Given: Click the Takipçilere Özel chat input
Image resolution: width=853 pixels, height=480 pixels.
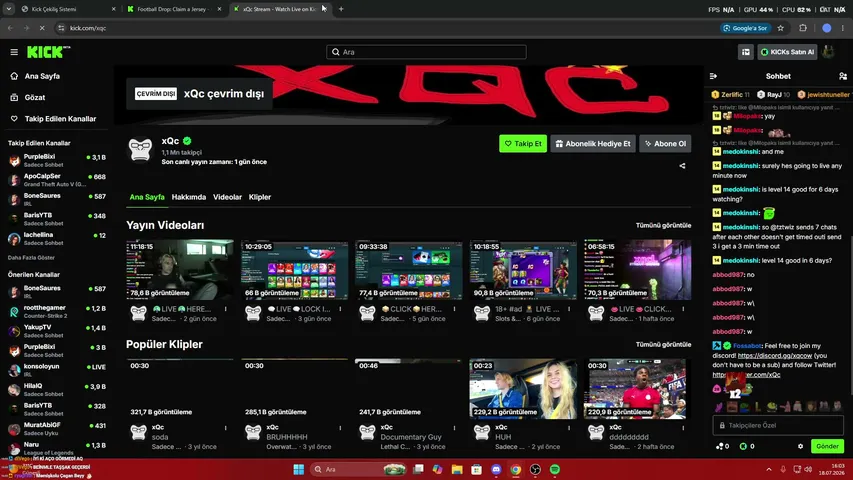Looking at the screenshot, I should point(778,426).
